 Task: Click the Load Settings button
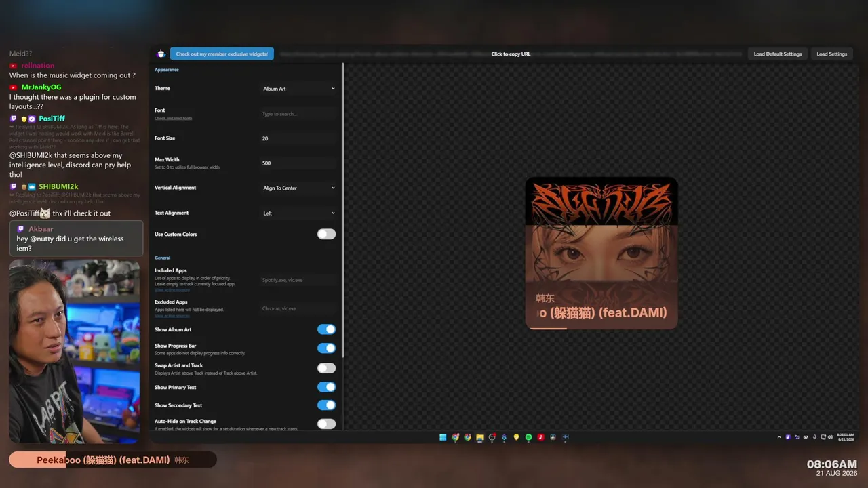tap(831, 54)
